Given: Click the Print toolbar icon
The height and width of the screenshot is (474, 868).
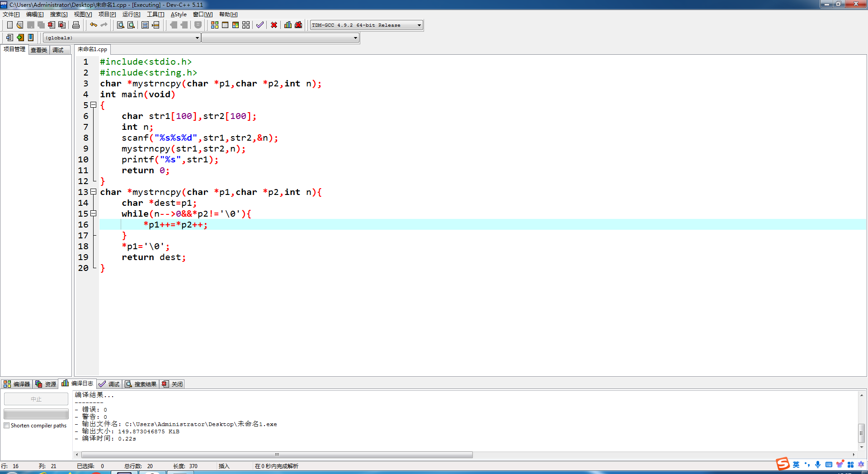Looking at the screenshot, I should tap(76, 25).
